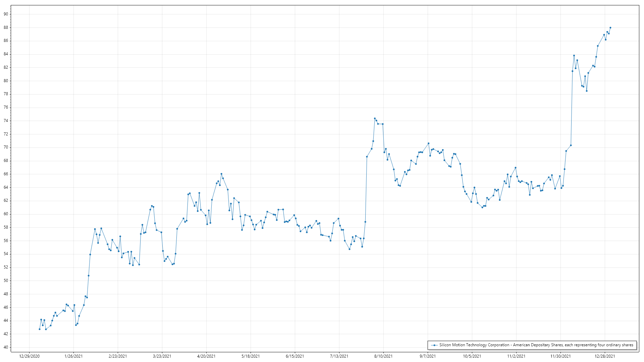Click the 40 label on the y-axis
This screenshot has height=362, width=644.
(6, 347)
